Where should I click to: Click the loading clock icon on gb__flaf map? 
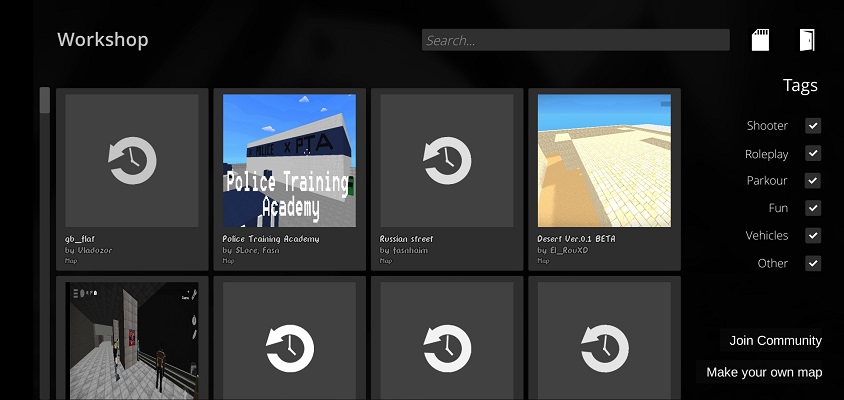(x=132, y=161)
